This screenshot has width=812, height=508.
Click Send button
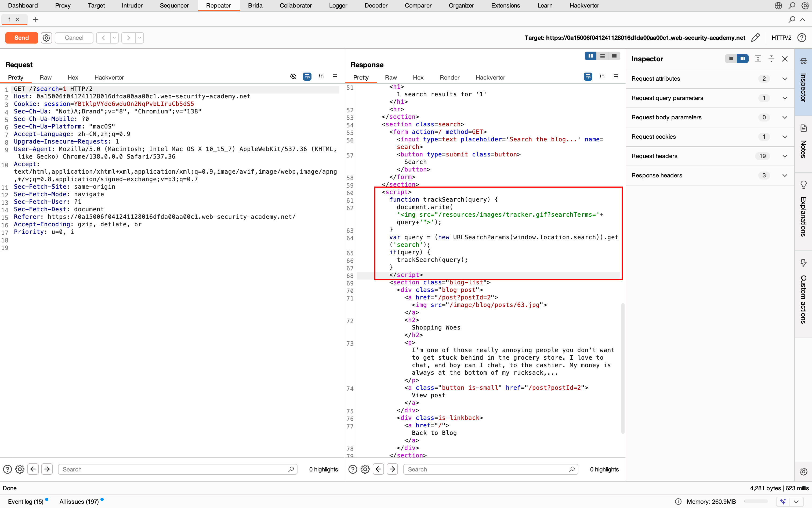pos(21,38)
